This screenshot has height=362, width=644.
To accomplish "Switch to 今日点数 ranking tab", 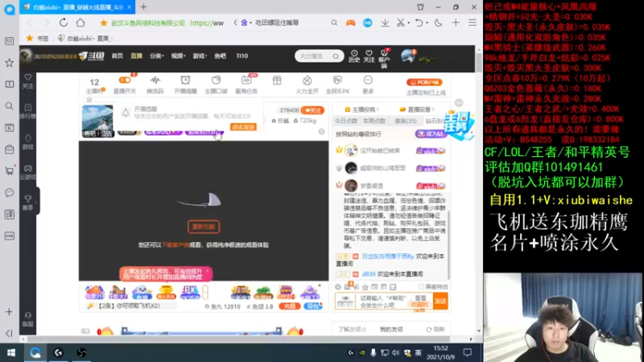I will coord(346,121).
